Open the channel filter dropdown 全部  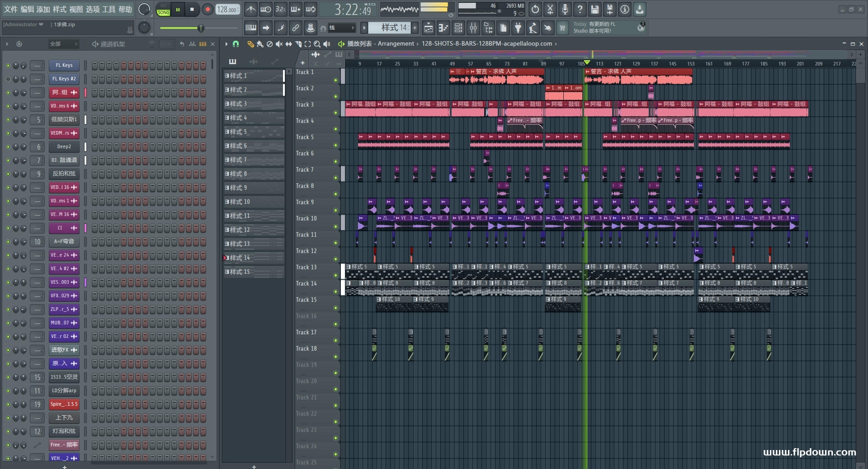click(x=63, y=44)
